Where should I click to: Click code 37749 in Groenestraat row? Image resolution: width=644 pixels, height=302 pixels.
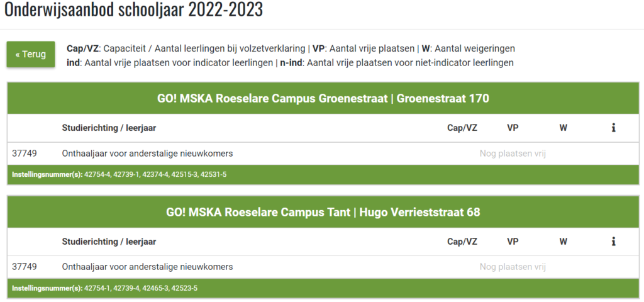(x=25, y=154)
